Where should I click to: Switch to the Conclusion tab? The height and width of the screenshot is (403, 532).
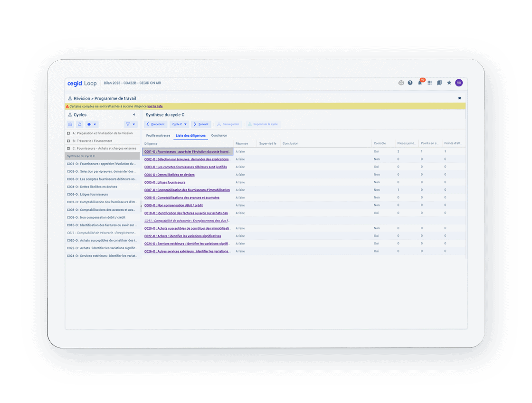click(x=219, y=136)
